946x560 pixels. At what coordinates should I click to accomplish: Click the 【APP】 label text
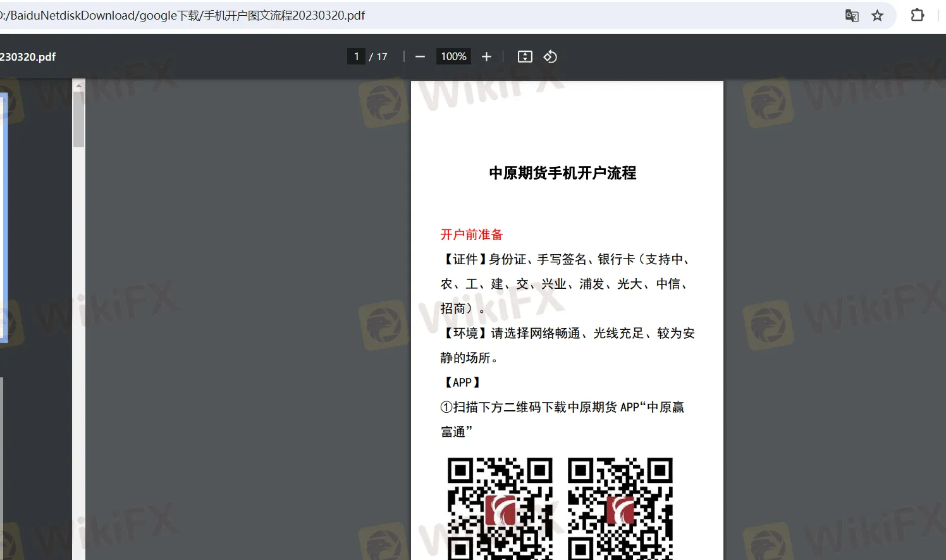462,382
